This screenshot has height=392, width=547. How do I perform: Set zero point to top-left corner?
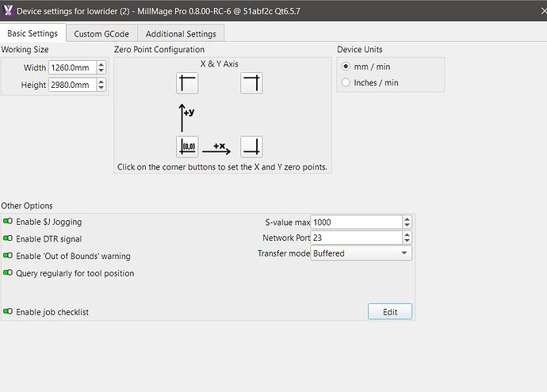pyautogui.click(x=187, y=83)
